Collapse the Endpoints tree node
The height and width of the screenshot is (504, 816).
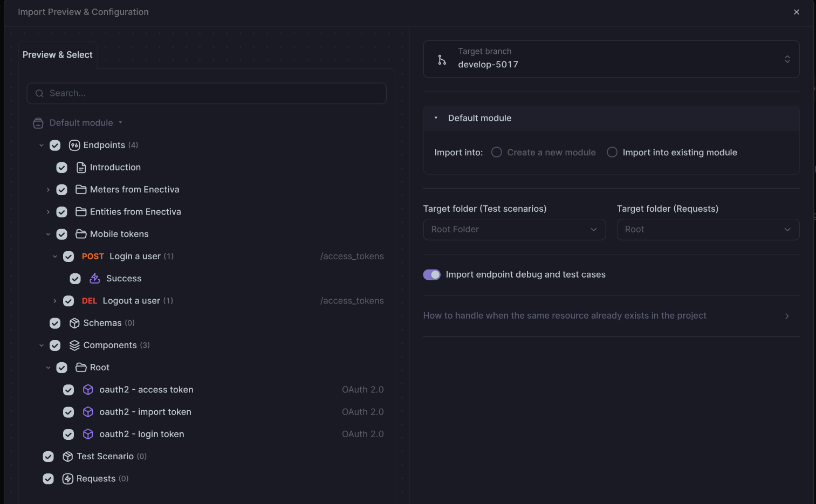click(x=42, y=146)
